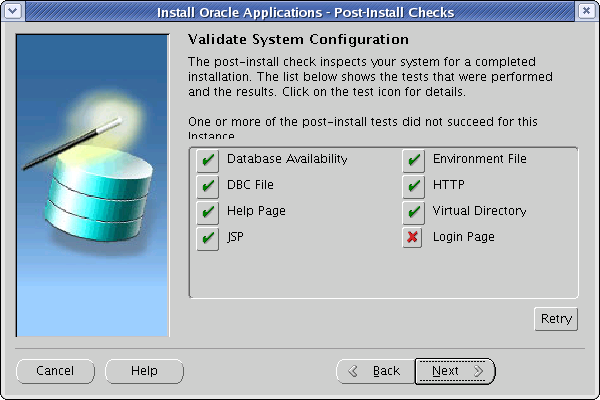600x400 pixels.
Task: Open DBC File test checkmark icon
Action: 208,186
